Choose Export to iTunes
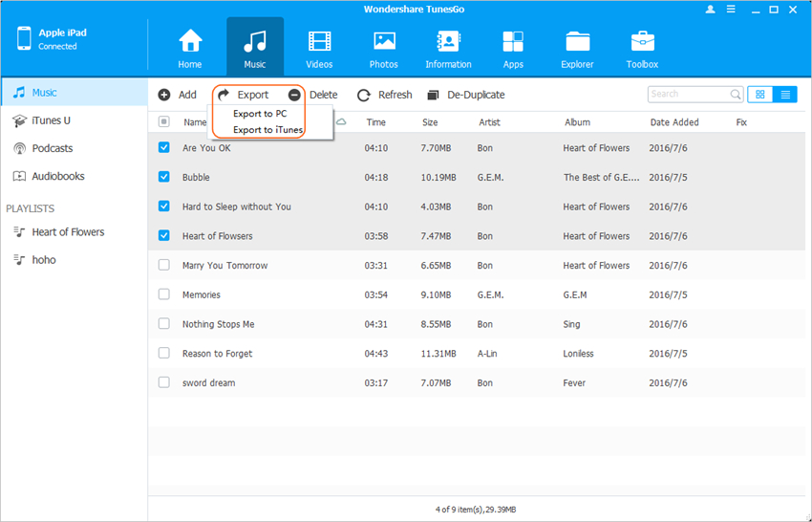This screenshot has width=812, height=522. (267, 129)
